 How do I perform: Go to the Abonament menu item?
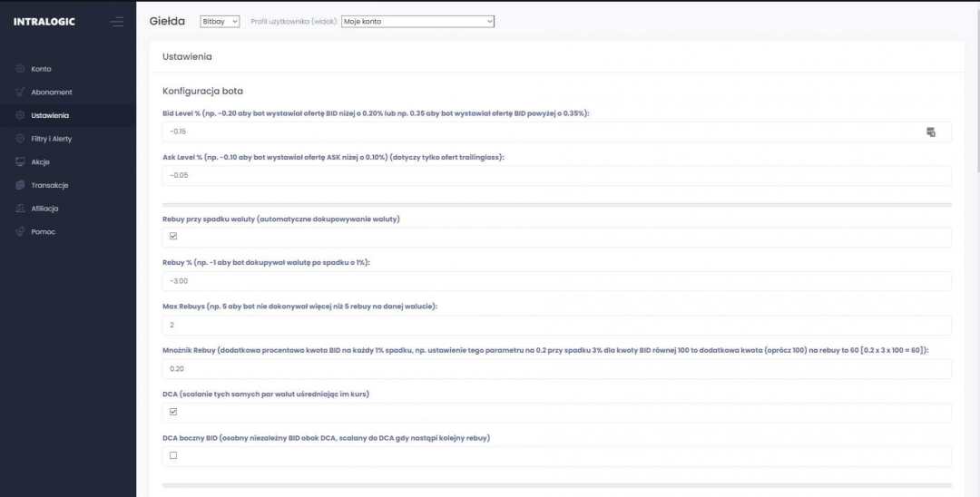51,93
